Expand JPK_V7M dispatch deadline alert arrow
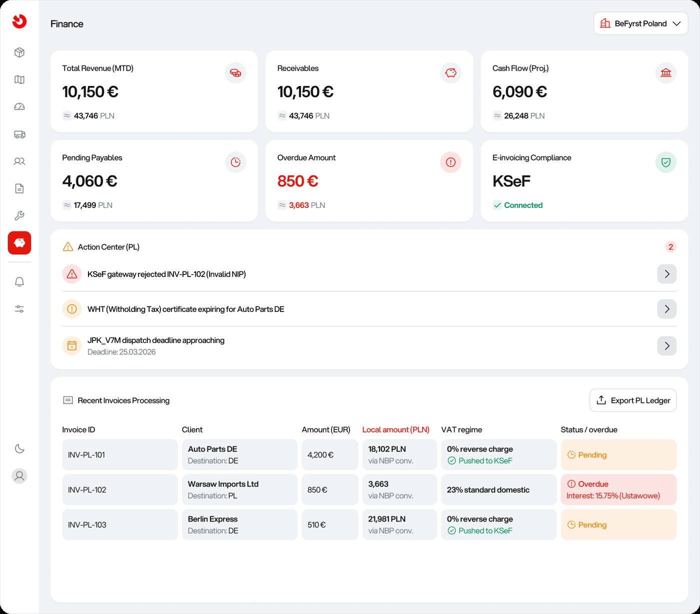Viewport: 700px width, 614px height. coord(666,345)
